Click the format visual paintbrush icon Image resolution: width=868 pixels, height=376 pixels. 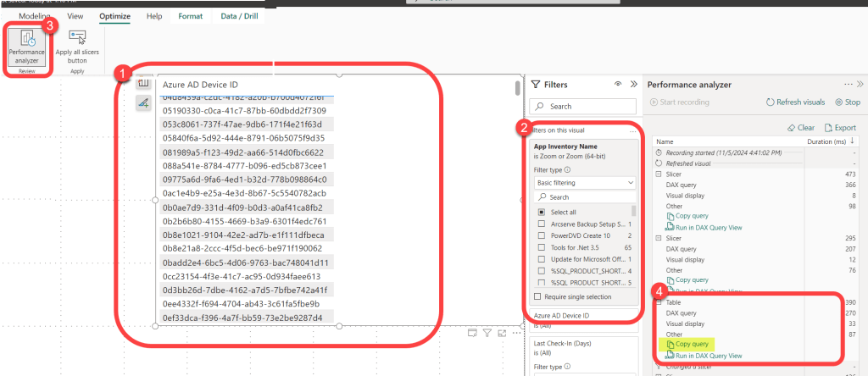(143, 102)
